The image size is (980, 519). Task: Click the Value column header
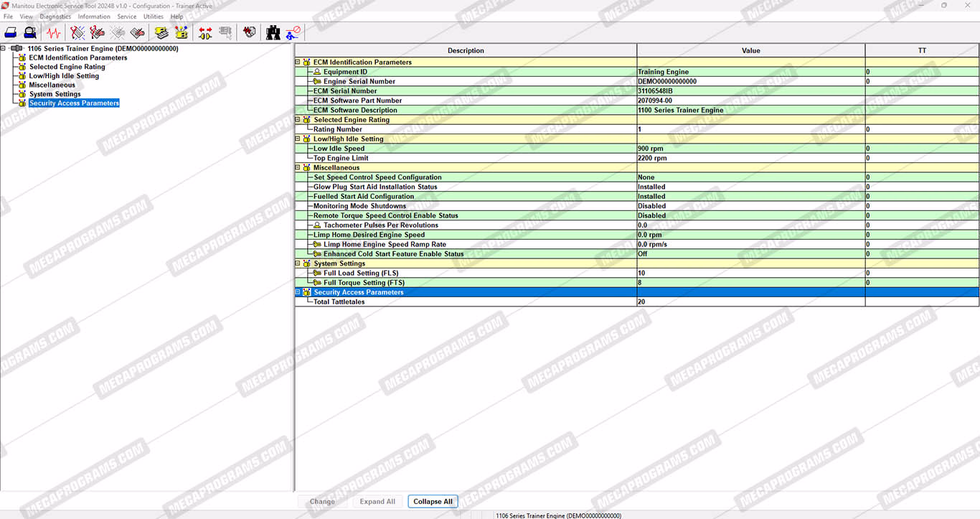tap(750, 51)
